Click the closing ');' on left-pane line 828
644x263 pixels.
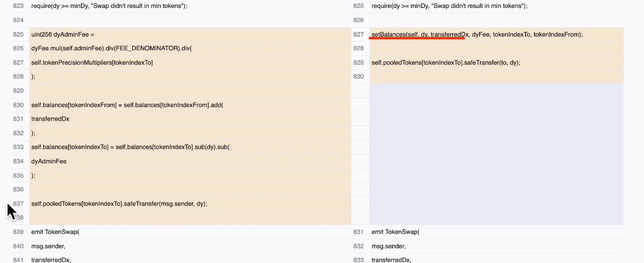[33, 77]
